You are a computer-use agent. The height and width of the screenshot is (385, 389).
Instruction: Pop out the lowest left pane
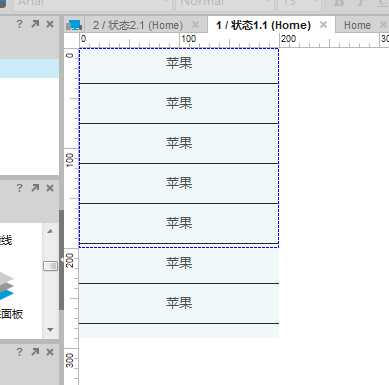click(35, 352)
